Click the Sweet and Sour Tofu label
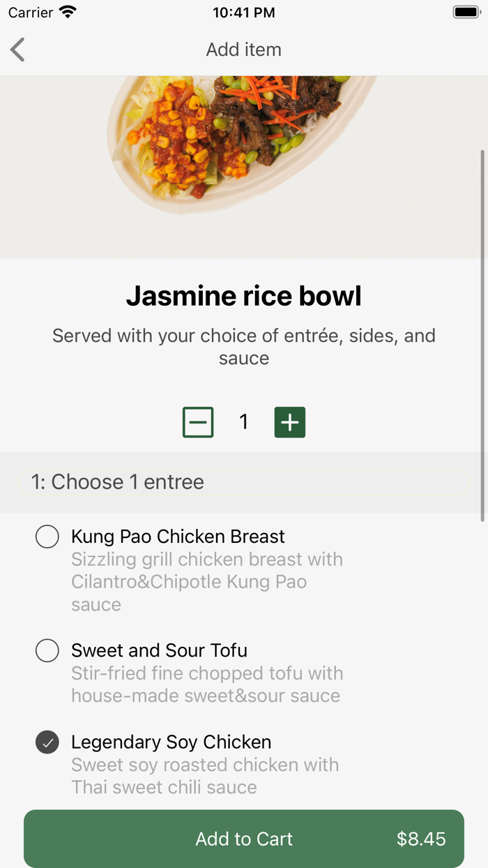 coord(159,650)
